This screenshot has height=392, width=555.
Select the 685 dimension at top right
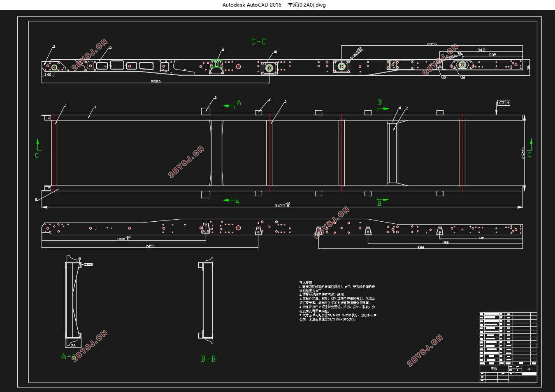(x=492, y=54)
